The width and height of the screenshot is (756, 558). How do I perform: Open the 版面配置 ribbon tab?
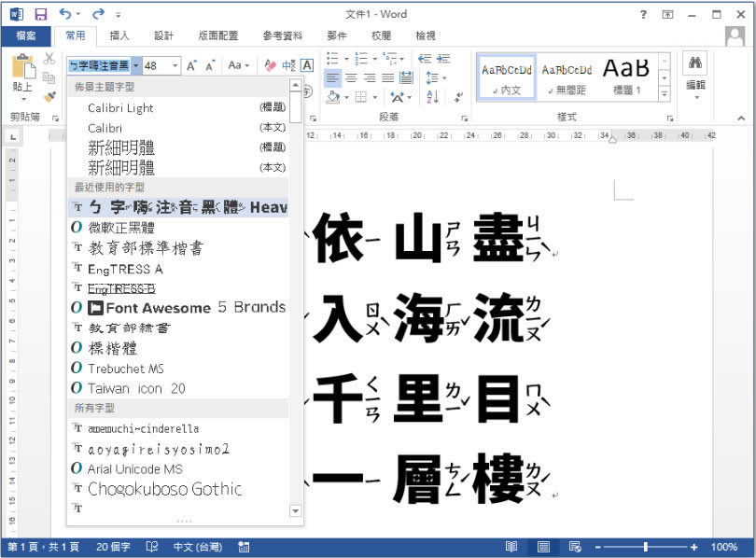(217, 35)
